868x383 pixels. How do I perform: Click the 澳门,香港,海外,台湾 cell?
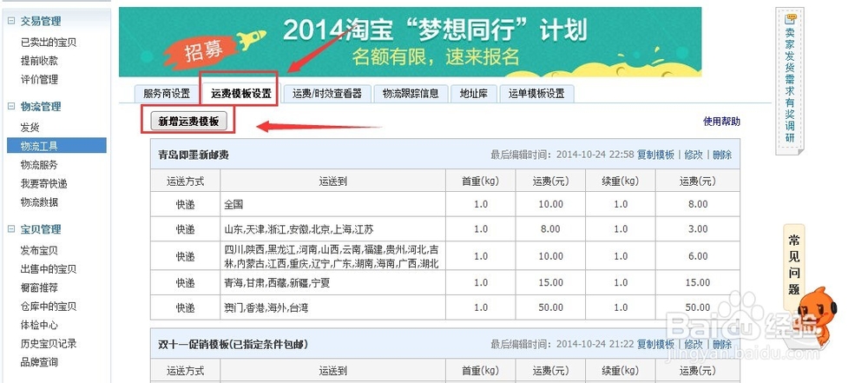332,307
